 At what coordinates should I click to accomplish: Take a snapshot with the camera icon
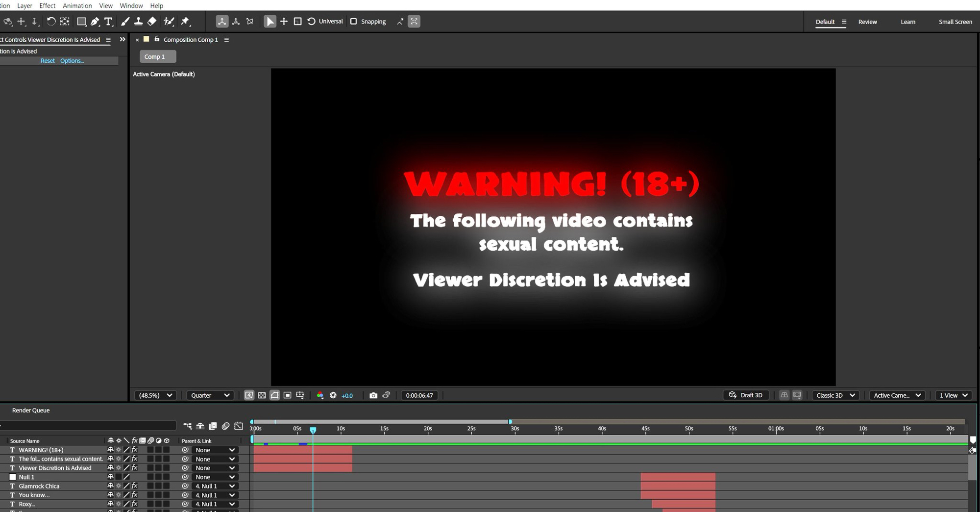pos(373,395)
